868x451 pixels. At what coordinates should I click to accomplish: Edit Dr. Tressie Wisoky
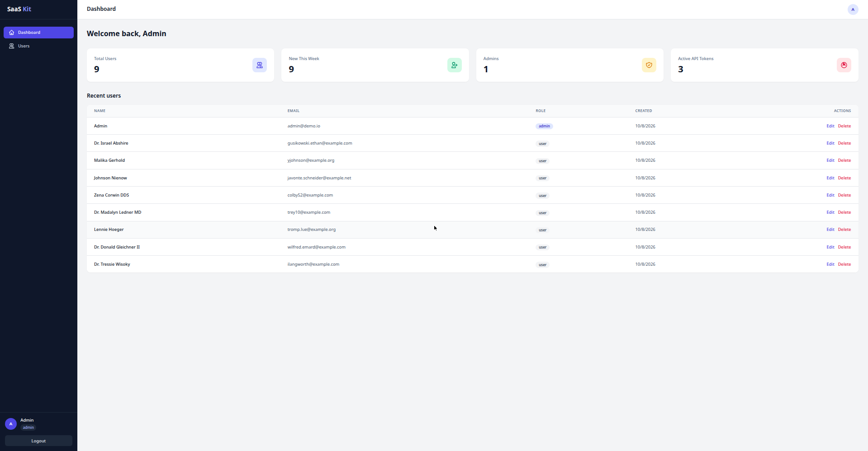830,264
